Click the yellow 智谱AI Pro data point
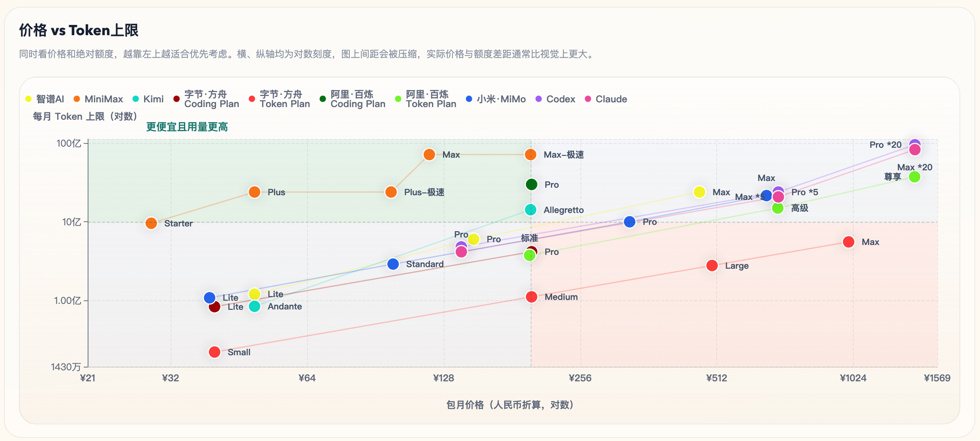This screenshot has height=441, width=980. coord(473,239)
